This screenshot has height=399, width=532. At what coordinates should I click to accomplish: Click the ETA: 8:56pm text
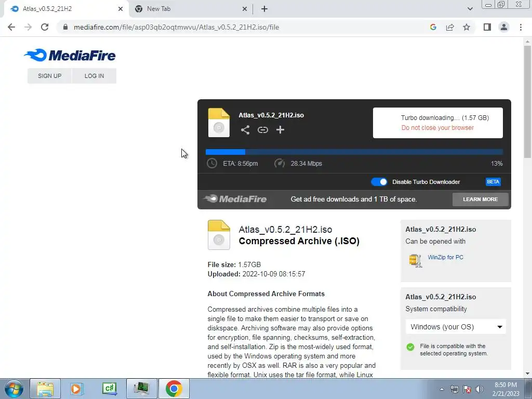pyautogui.click(x=240, y=164)
